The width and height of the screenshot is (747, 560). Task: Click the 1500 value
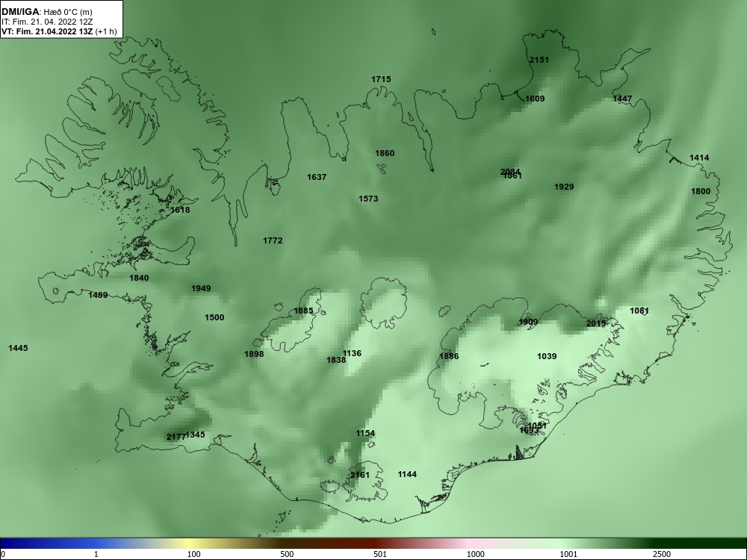pyautogui.click(x=214, y=317)
